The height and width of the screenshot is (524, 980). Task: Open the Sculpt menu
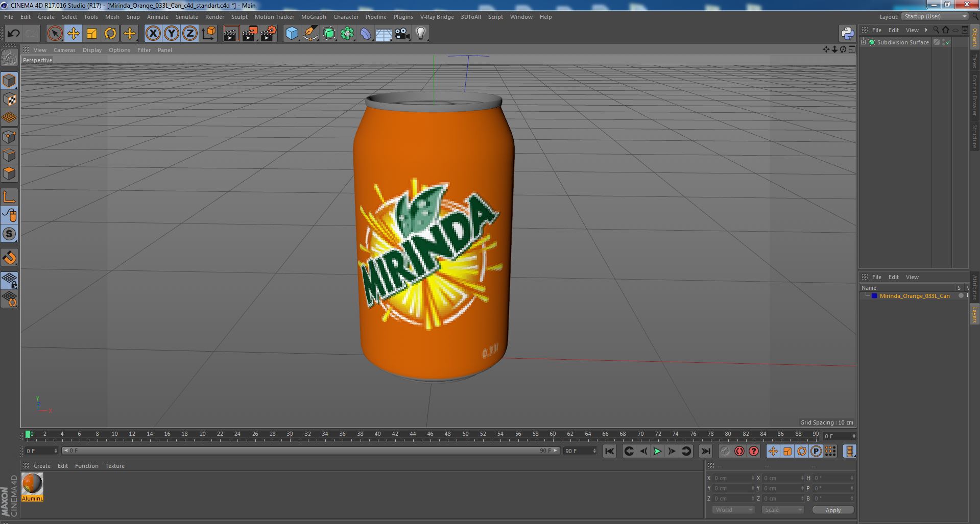coord(239,17)
